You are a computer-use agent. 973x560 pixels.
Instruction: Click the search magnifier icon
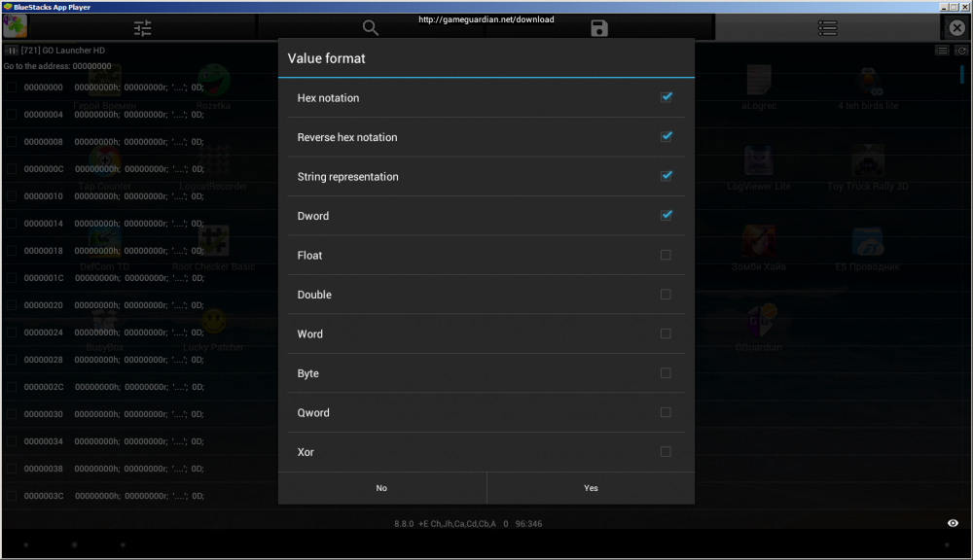[371, 28]
